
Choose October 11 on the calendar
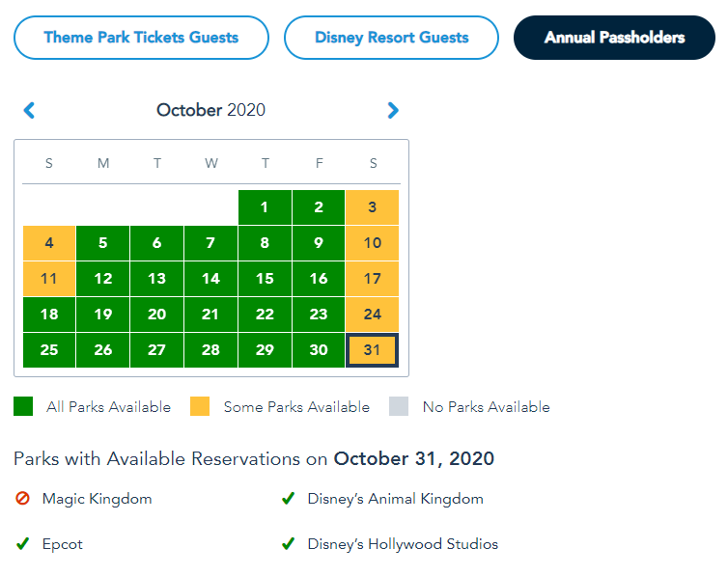pyautogui.click(x=49, y=279)
